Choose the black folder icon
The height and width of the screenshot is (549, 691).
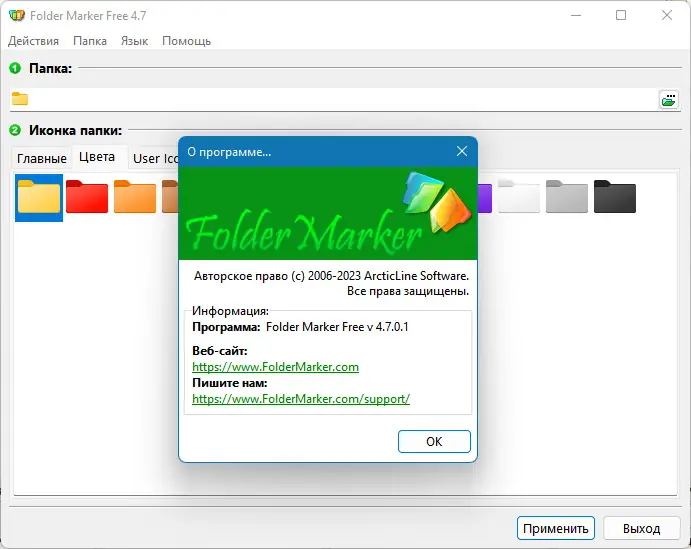615,197
